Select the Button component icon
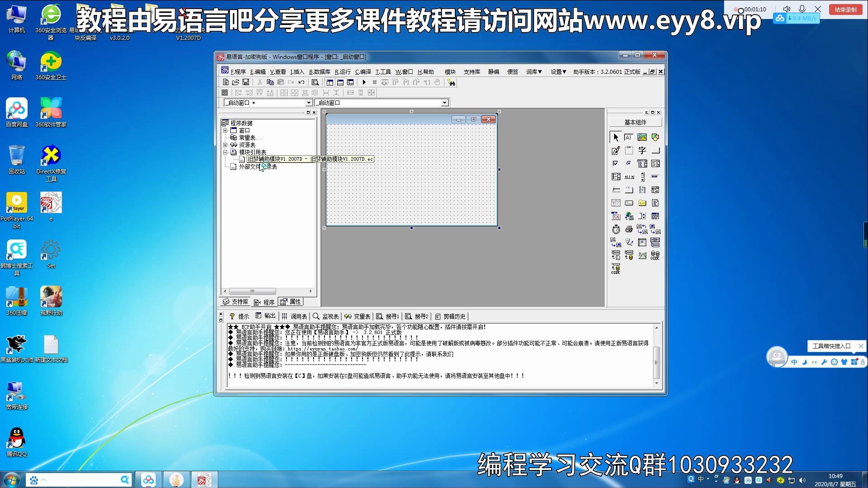868x488 pixels. click(655, 150)
